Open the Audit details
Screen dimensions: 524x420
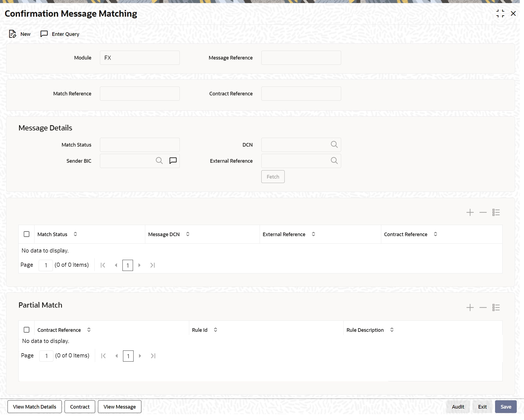(x=458, y=407)
